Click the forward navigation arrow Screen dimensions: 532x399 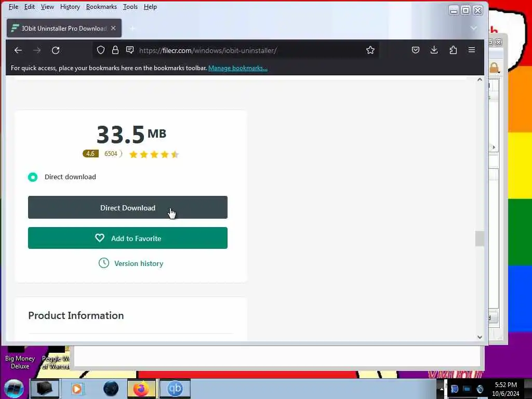(x=37, y=50)
